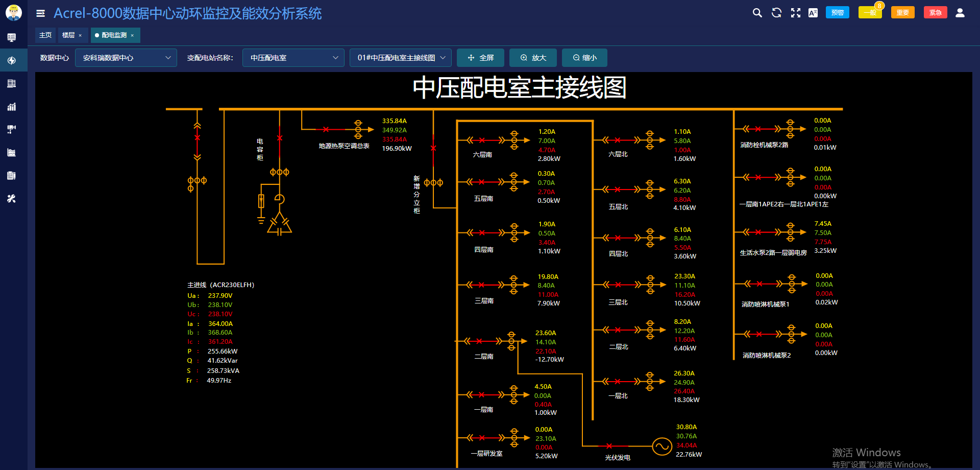Viewport: 980px width, 470px height.
Task: Open the 重要 alarm button
Action: tap(903, 13)
